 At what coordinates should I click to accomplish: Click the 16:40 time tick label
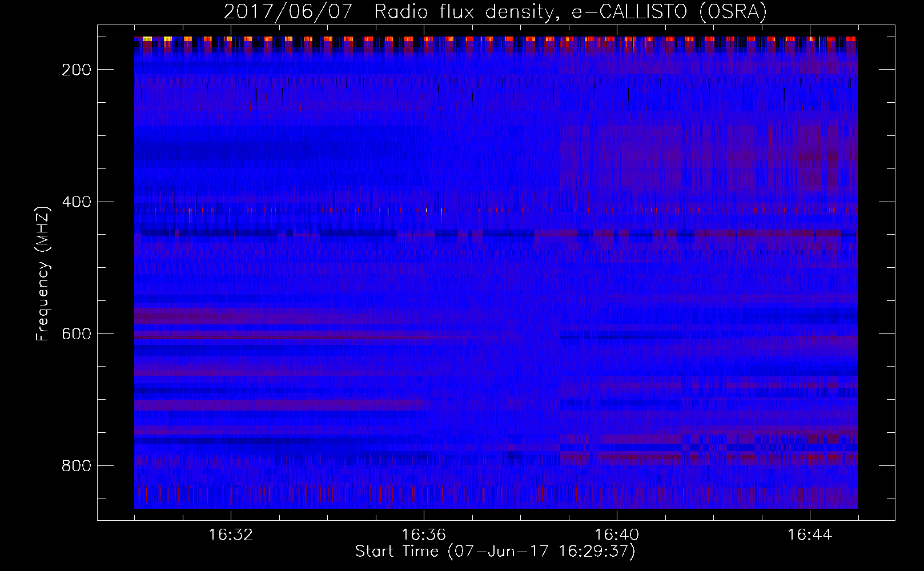tap(617, 535)
